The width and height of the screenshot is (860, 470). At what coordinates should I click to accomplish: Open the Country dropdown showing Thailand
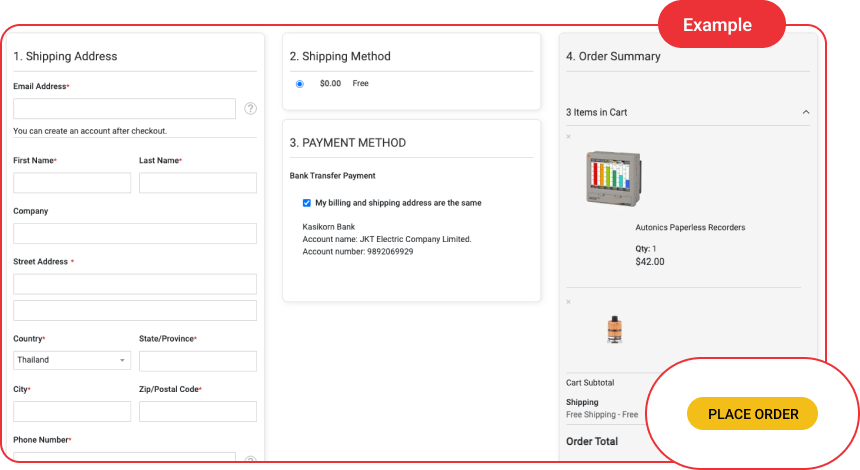coord(72,360)
